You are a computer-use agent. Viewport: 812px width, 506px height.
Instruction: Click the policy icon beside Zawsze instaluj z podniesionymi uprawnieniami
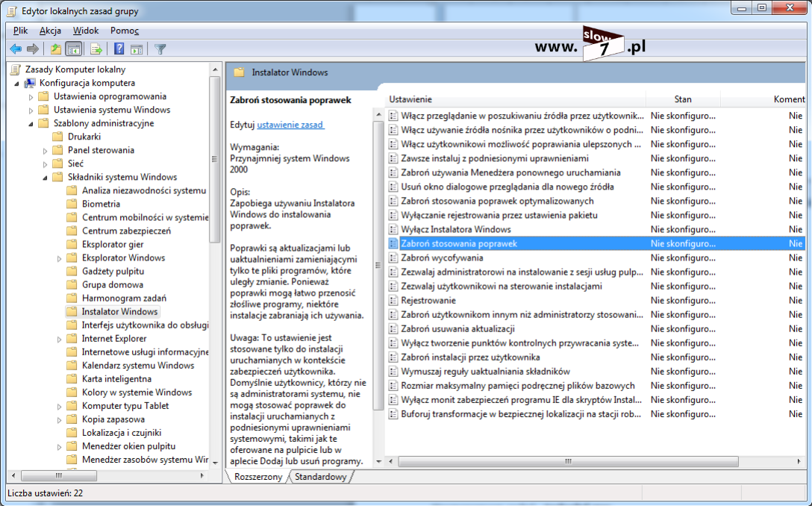(x=393, y=158)
